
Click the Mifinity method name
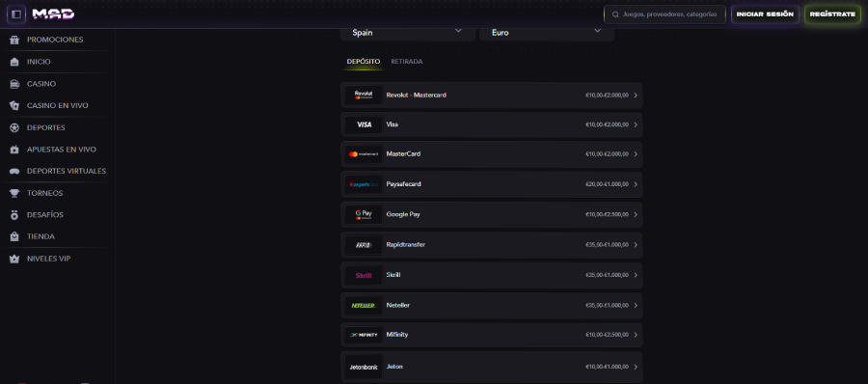(397, 335)
